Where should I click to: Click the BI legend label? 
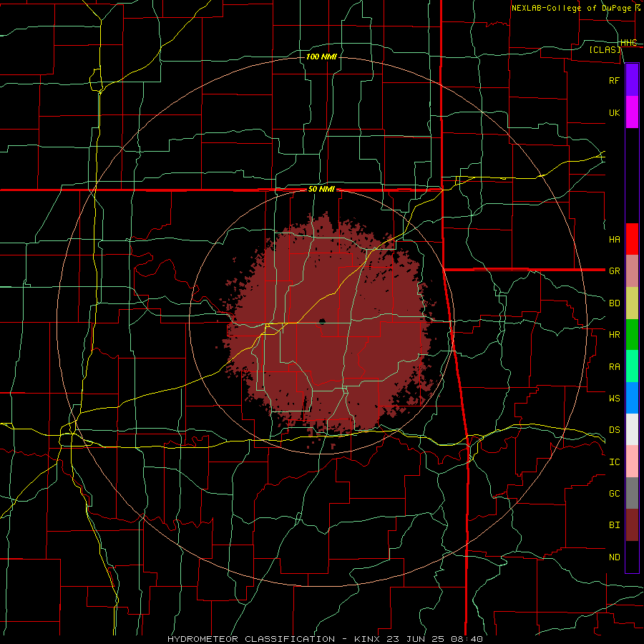[614, 525]
